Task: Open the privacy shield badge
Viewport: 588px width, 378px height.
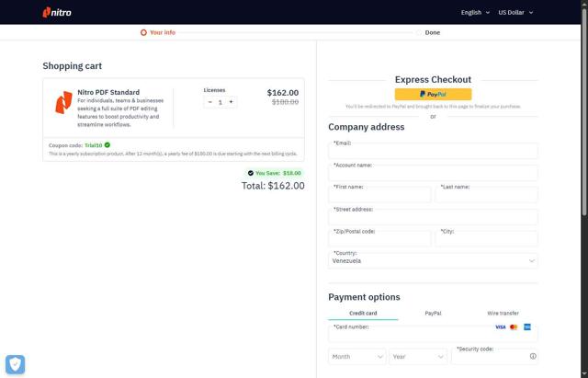Action: coord(16,364)
